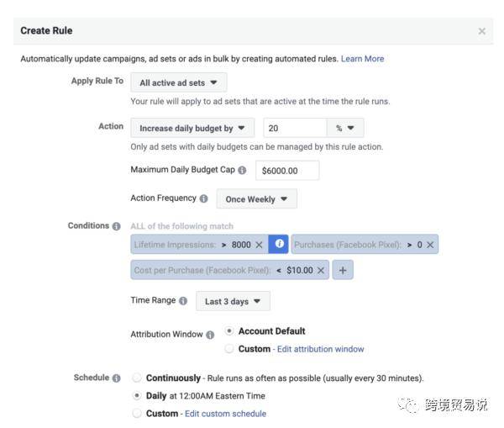The width and height of the screenshot is (504, 428).
Task: Click the Maximum Daily Budget Cap field
Action: 288,171
